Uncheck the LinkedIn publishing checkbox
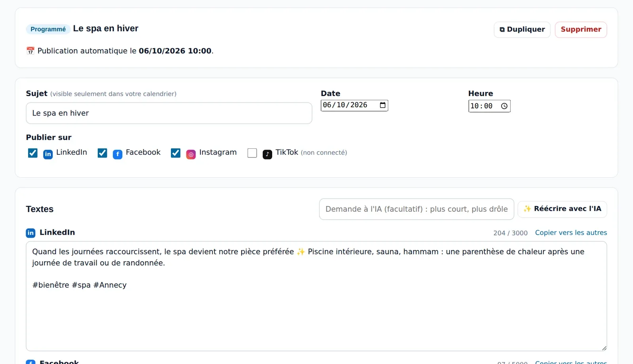 pos(33,153)
